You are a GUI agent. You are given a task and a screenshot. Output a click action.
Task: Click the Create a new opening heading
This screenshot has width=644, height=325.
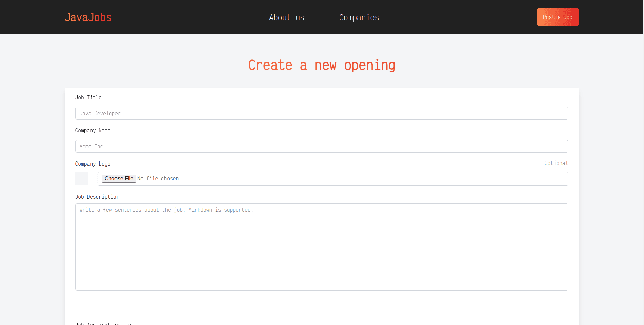tap(321, 65)
